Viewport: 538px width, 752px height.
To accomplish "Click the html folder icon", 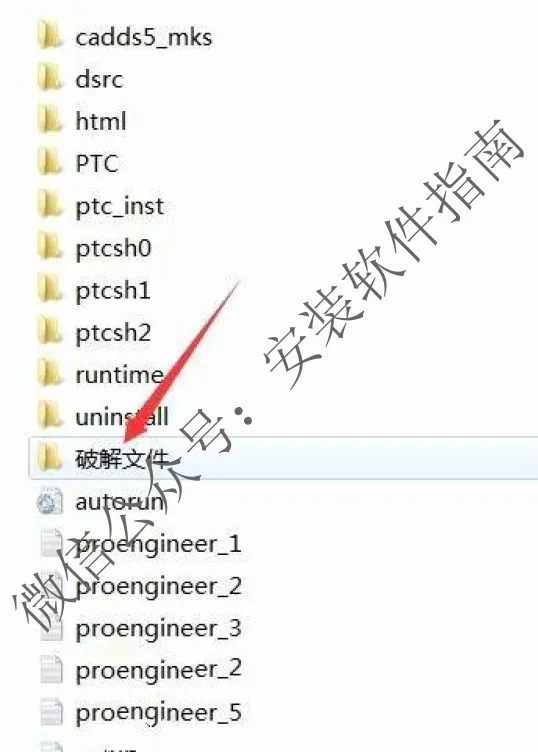I will tap(50, 121).
